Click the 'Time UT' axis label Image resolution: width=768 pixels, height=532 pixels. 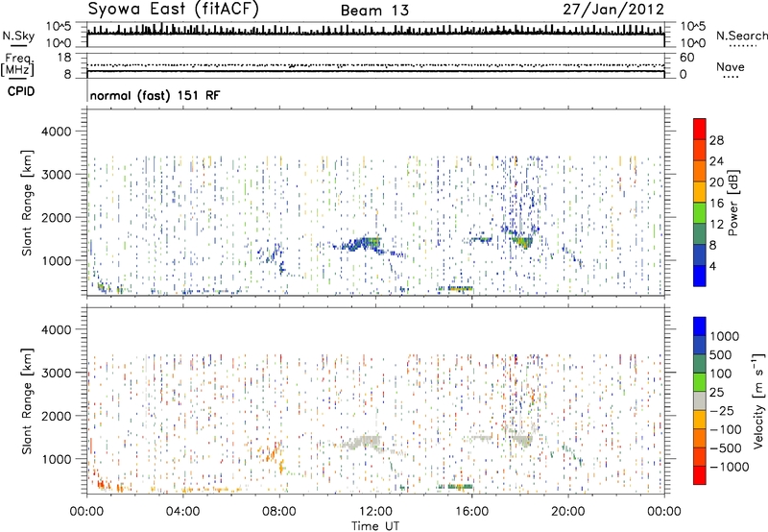point(375,525)
